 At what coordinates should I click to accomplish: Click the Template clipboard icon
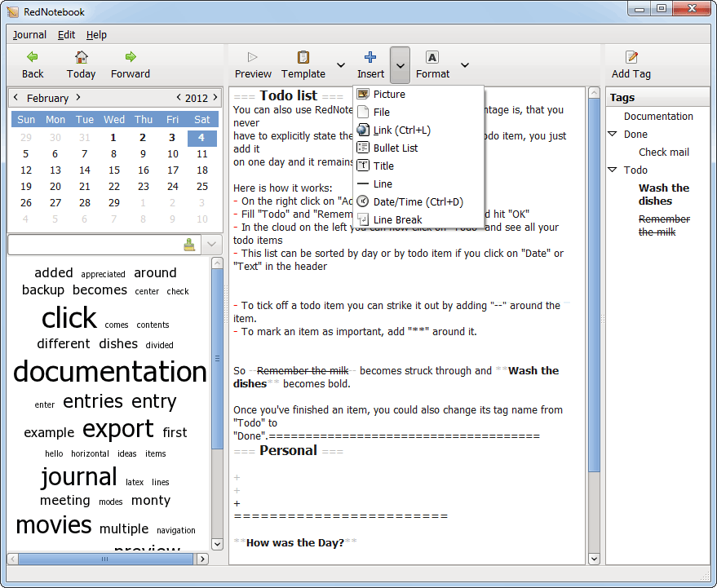coord(303,57)
